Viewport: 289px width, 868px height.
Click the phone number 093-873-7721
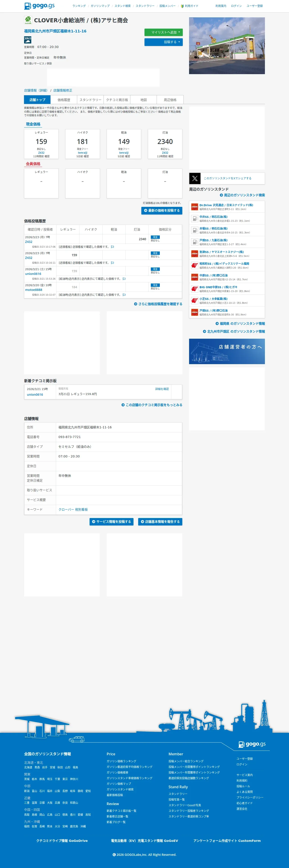(x=70, y=437)
